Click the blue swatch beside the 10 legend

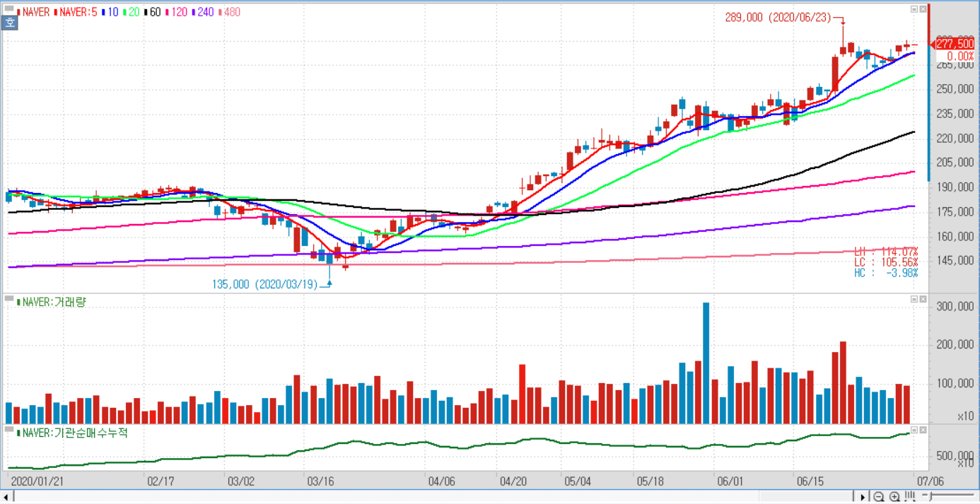103,12
